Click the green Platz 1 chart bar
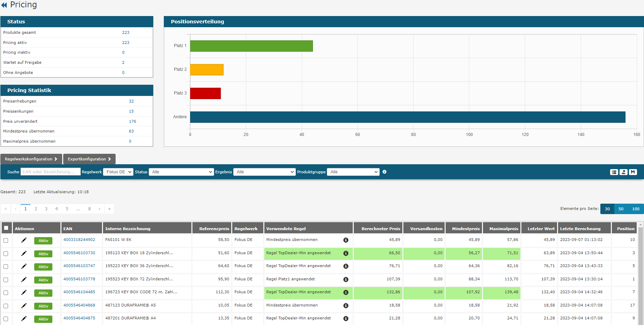This screenshot has height=325, width=644. [x=251, y=46]
